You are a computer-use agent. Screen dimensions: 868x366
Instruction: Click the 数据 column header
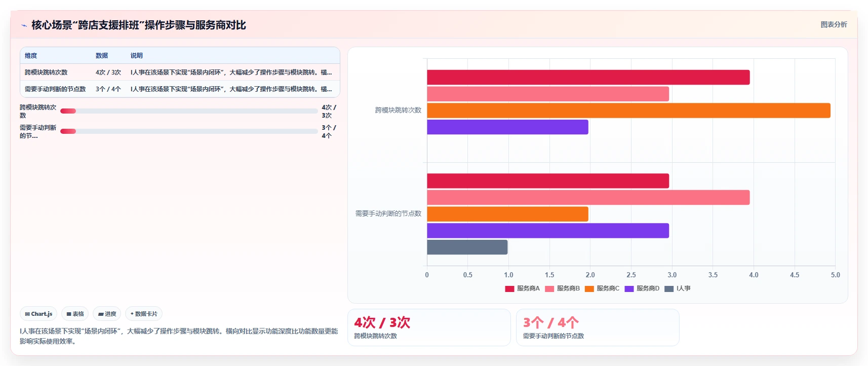pos(102,56)
